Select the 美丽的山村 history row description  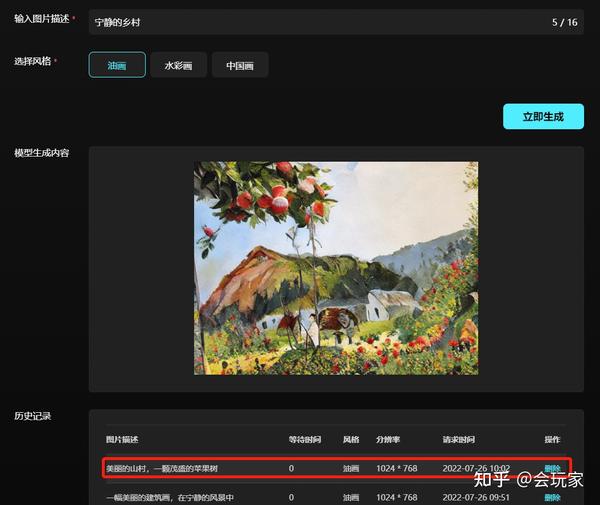tap(162, 468)
